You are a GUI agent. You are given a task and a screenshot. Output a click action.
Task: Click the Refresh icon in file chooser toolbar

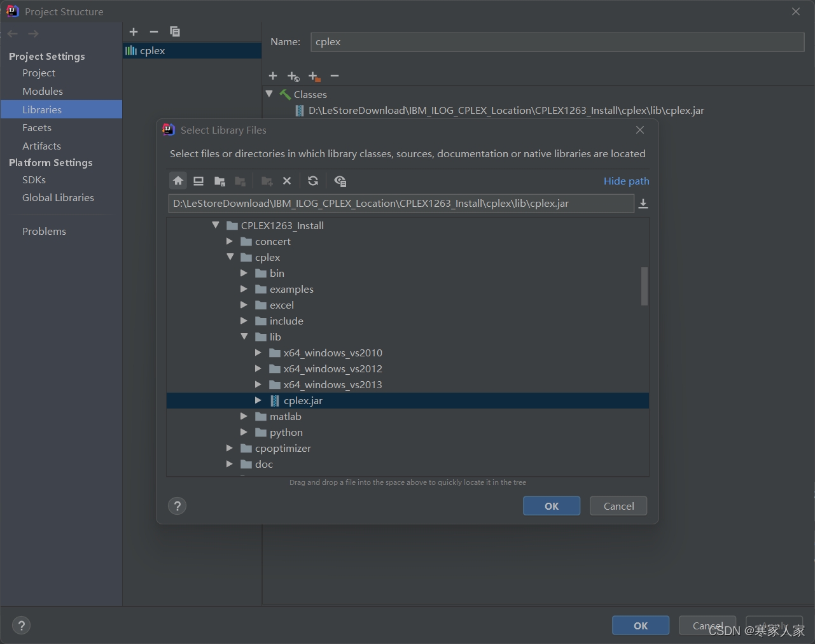tap(313, 181)
